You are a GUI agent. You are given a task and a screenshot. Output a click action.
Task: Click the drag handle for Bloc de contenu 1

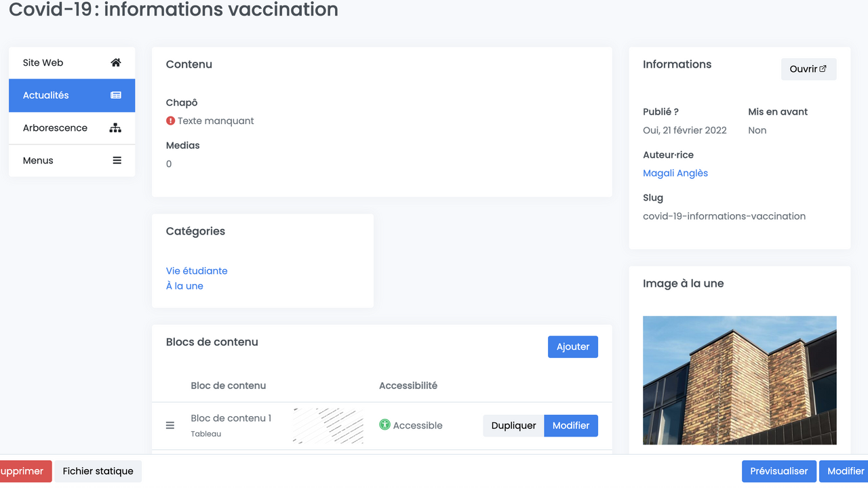pos(170,425)
